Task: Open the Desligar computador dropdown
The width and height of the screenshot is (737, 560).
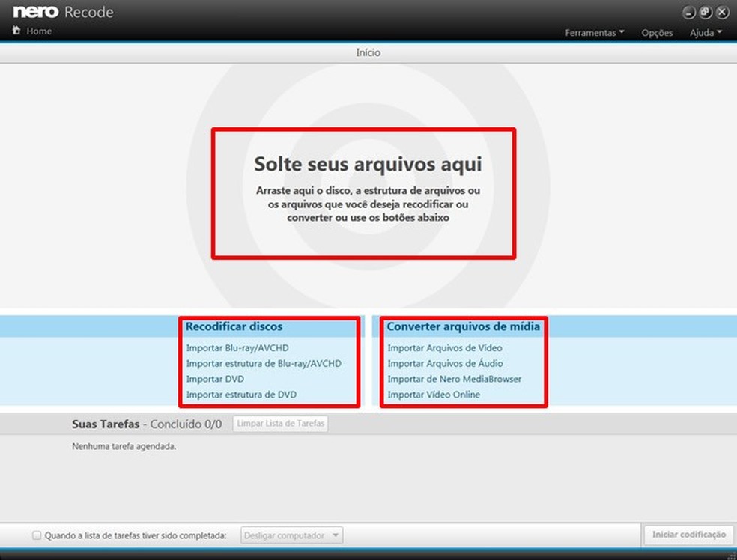Action: tap(292, 535)
